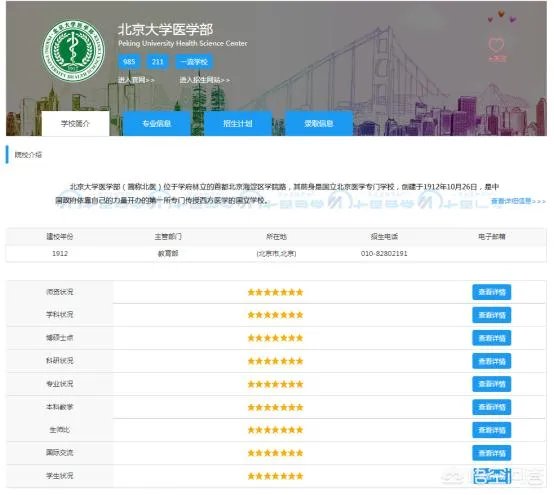Click the heart favorite icon in banner
Viewport: 554px width, 495px height.
496,46
